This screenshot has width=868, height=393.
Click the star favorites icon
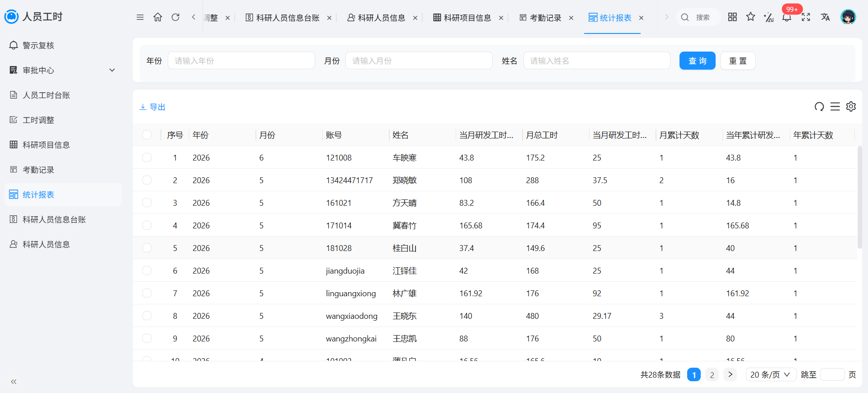pos(750,17)
